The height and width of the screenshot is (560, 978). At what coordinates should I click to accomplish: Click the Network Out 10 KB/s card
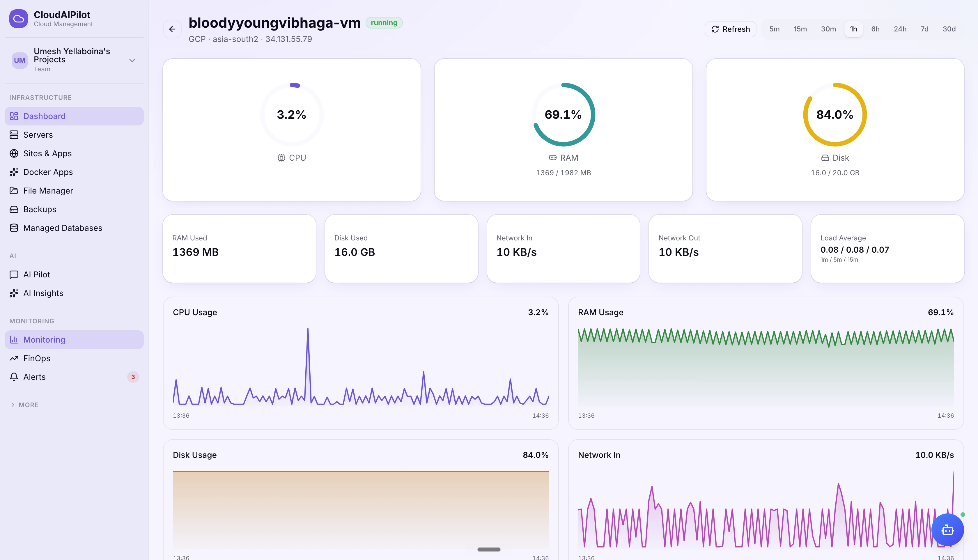(x=725, y=249)
